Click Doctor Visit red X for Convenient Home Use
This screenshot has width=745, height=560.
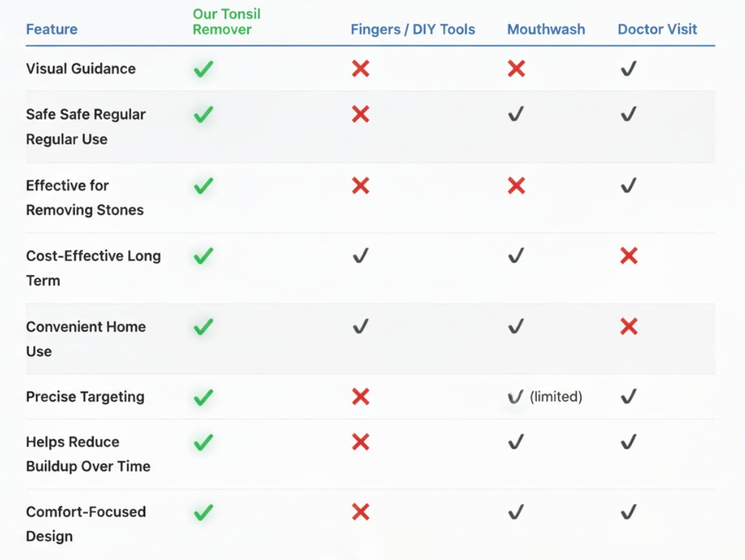[x=629, y=326]
